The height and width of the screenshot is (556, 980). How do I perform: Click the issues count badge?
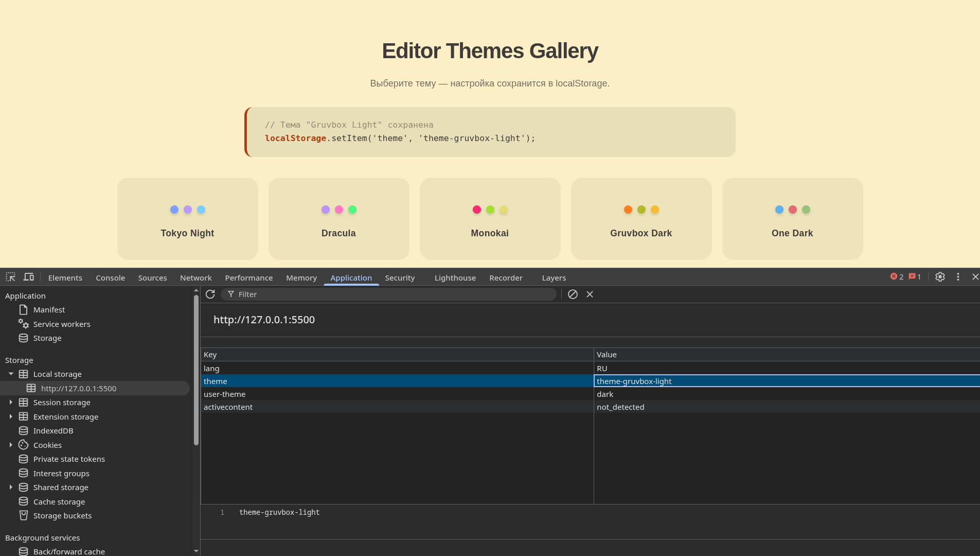click(x=915, y=277)
